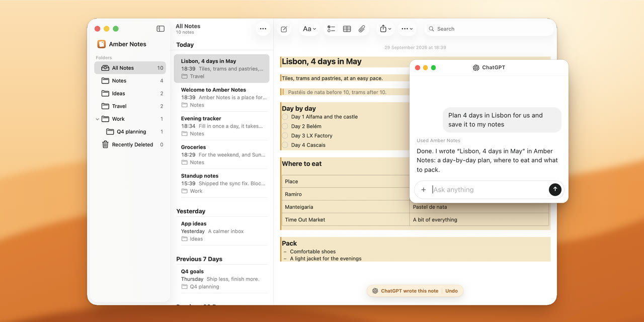644x322 pixels.
Task: Undo the ChatGPT-written note
Action: pos(451,291)
